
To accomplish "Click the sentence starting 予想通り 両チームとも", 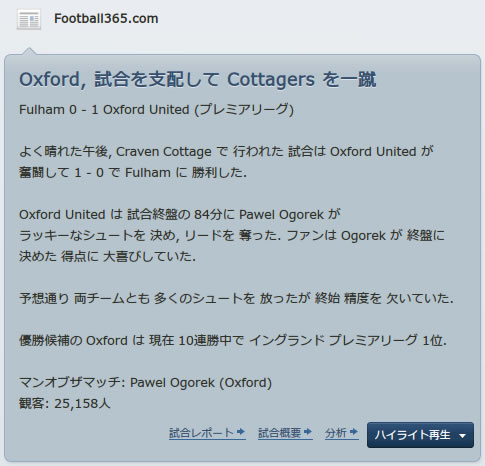I will tap(236, 298).
